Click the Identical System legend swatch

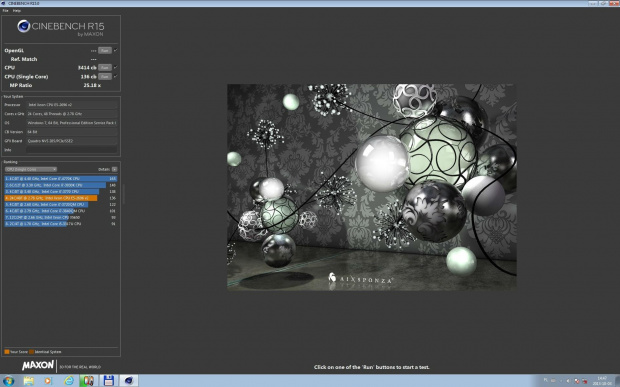pos(32,351)
